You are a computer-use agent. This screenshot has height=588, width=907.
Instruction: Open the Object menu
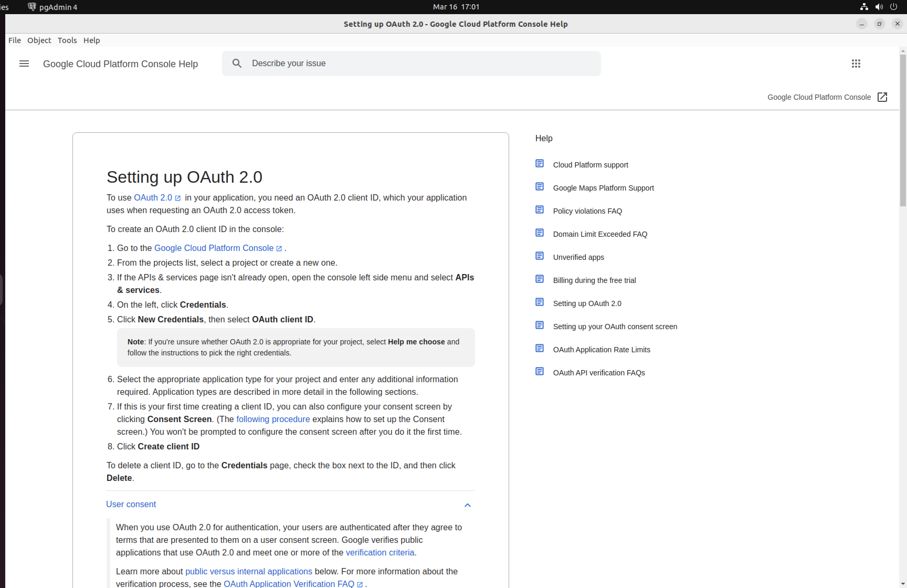point(39,40)
